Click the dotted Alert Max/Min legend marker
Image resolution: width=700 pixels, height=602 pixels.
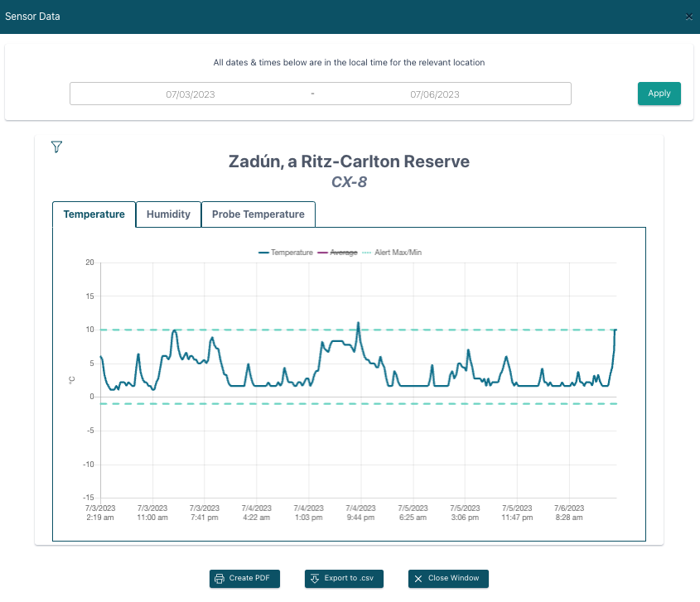click(x=367, y=253)
